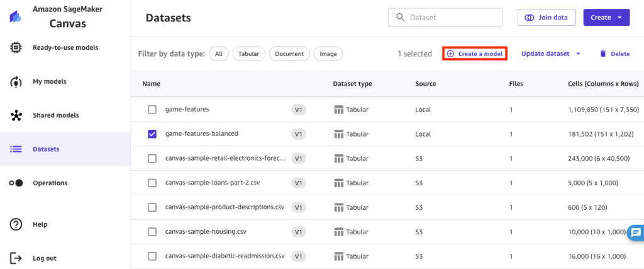This screenshot has width=644, height=269.
Task: Click the Help question mark icon
Action: point(16,224)
